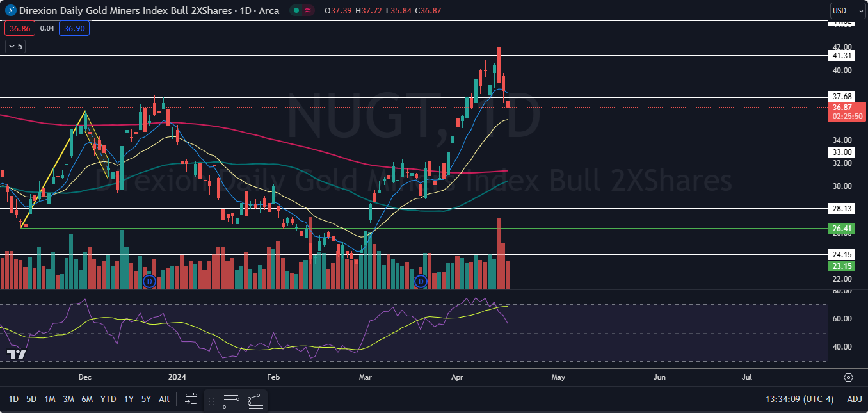Click the first blue dividend D marker
Viewport: 868px width, 413px height.
[149, 281]
